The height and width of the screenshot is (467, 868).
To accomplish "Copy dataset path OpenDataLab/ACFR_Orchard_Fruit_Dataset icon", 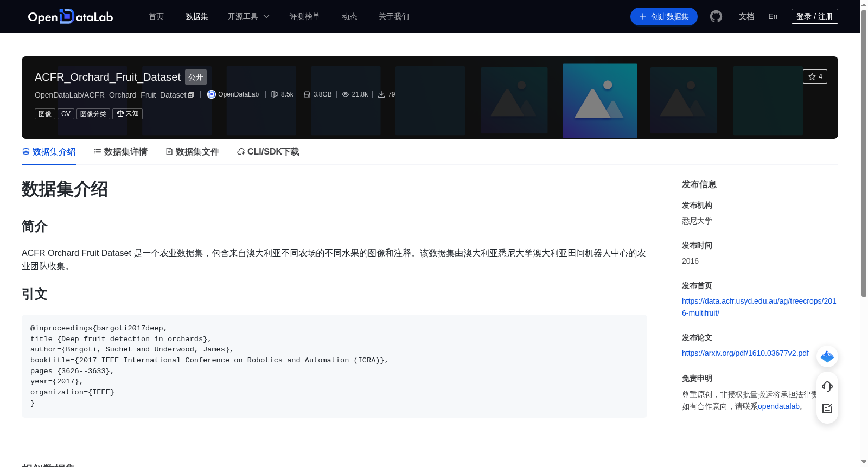I will [191, 95].
